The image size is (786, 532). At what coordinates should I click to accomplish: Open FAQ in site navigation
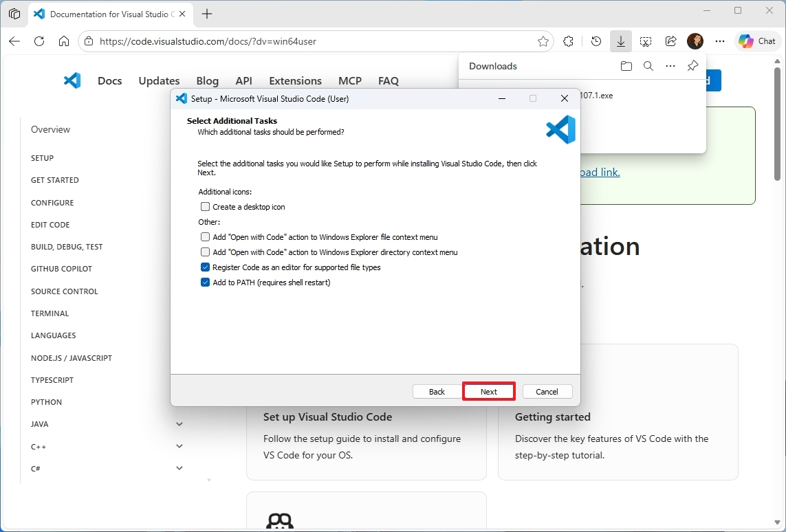(389, 80)
